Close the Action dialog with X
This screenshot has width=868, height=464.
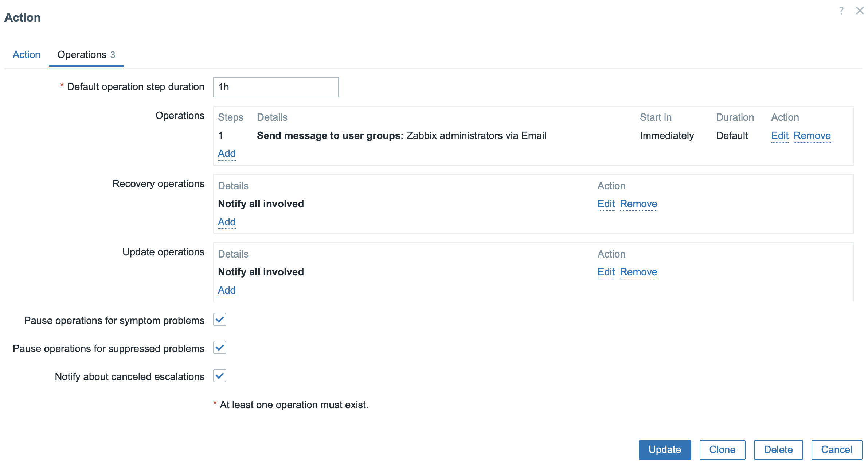point(860,11)
